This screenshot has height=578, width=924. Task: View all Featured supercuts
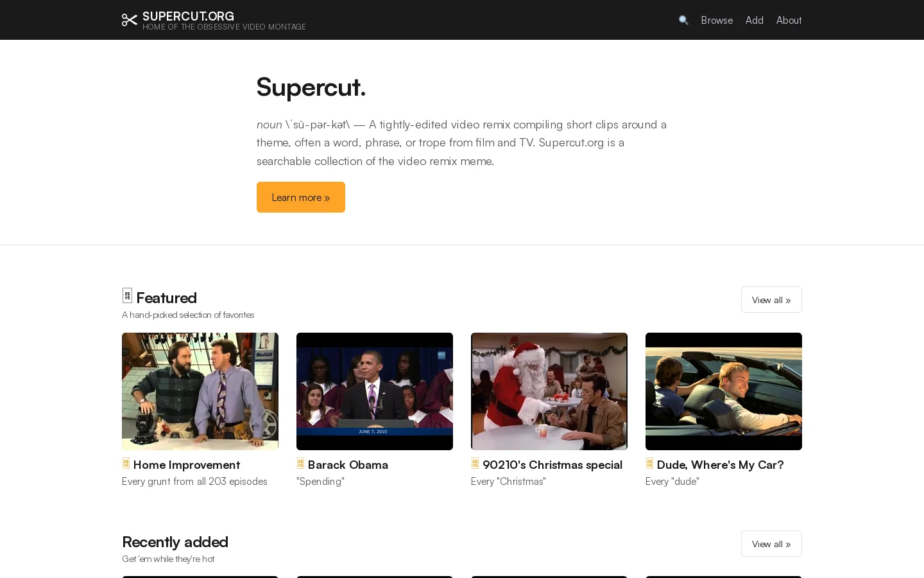[x=771, y=300]
